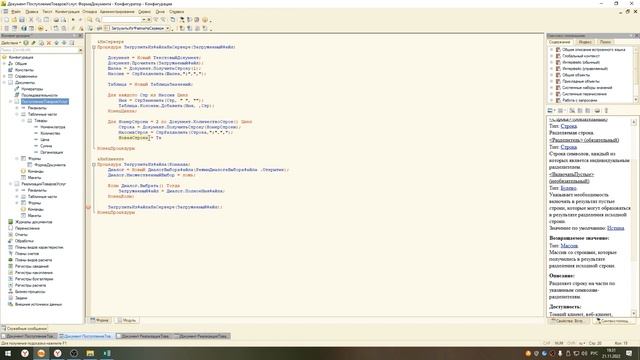640x360 pixels.
Task: Follow the Истина default value link
Action: [x=616, y=228]
